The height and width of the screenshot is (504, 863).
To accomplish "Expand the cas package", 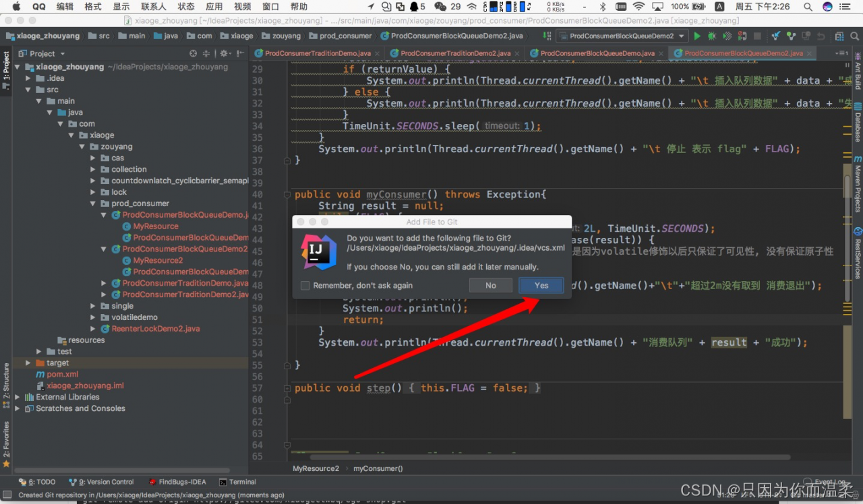I will (93, 158).
